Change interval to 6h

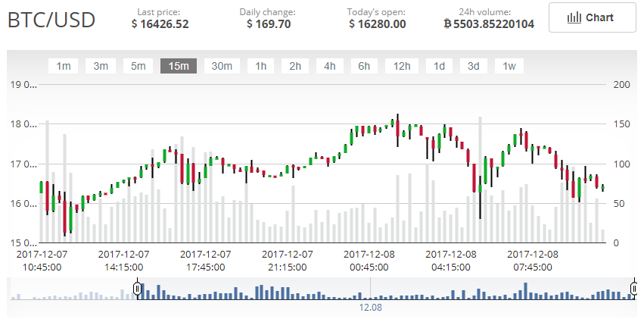pyautogui.click(x=364, y=66)
